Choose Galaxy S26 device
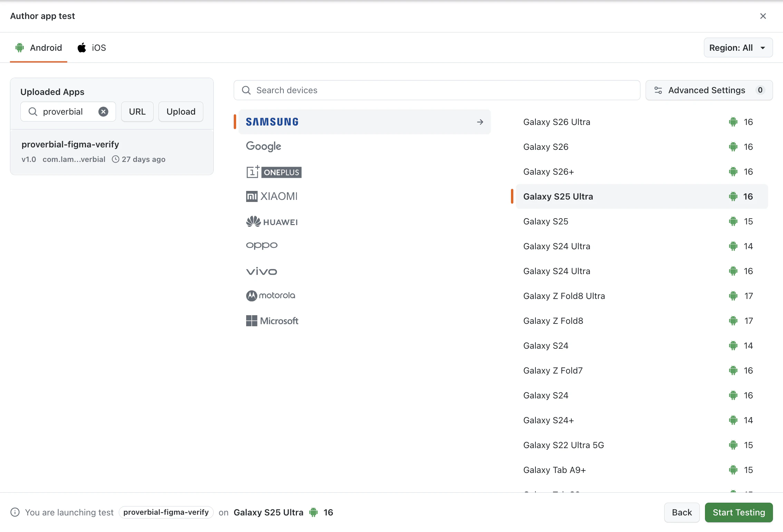783x532 pixels. 642,147
